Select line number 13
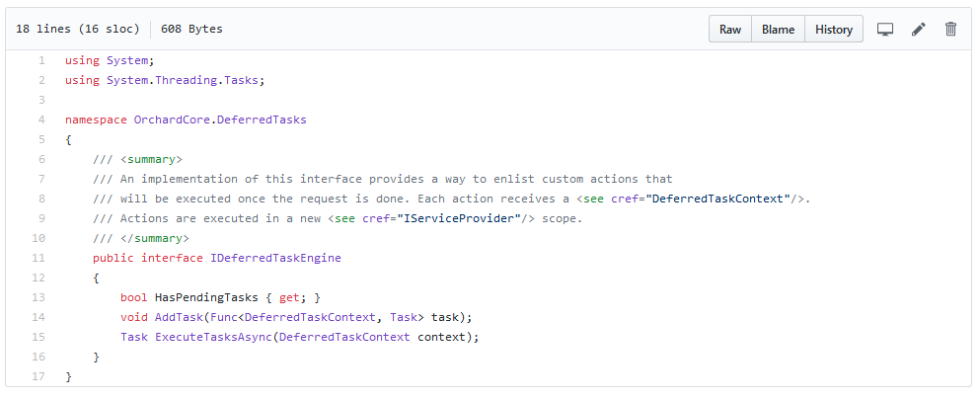This screenshot has height=400, width=980. tap(38, 297)
